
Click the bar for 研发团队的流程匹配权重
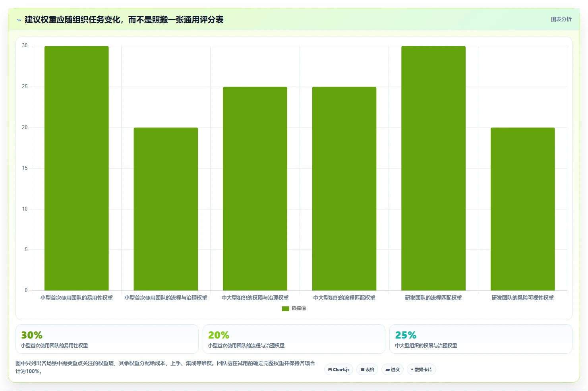click(x=433, y=168)
